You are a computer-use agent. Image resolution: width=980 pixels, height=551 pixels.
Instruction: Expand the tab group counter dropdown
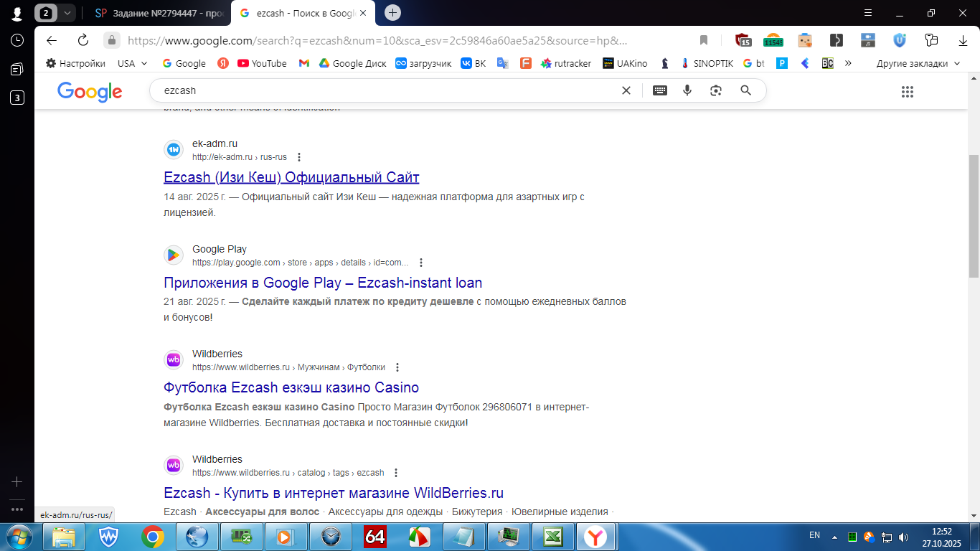click(x=67, y=13)
